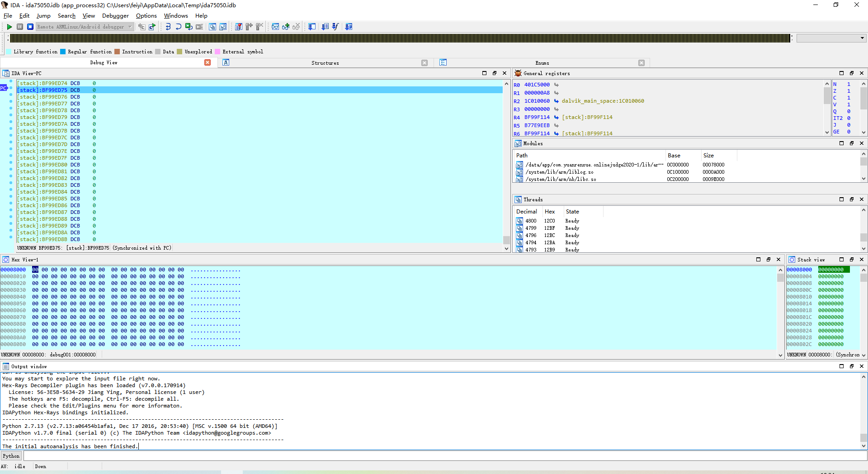Image resolution: width=868 pixels, height=474 pixels.
Task: Click the function tracing toolbar icon
Action: (x=335, y=27)
